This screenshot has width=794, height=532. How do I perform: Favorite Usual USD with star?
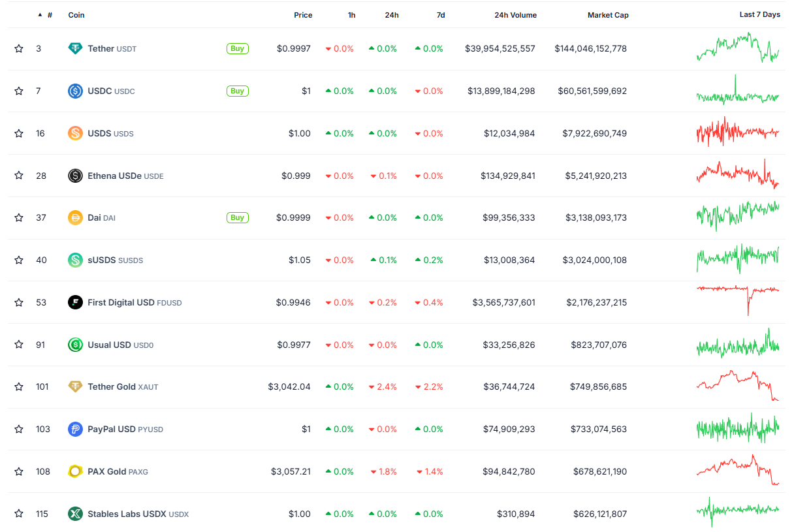pos(19,345)
